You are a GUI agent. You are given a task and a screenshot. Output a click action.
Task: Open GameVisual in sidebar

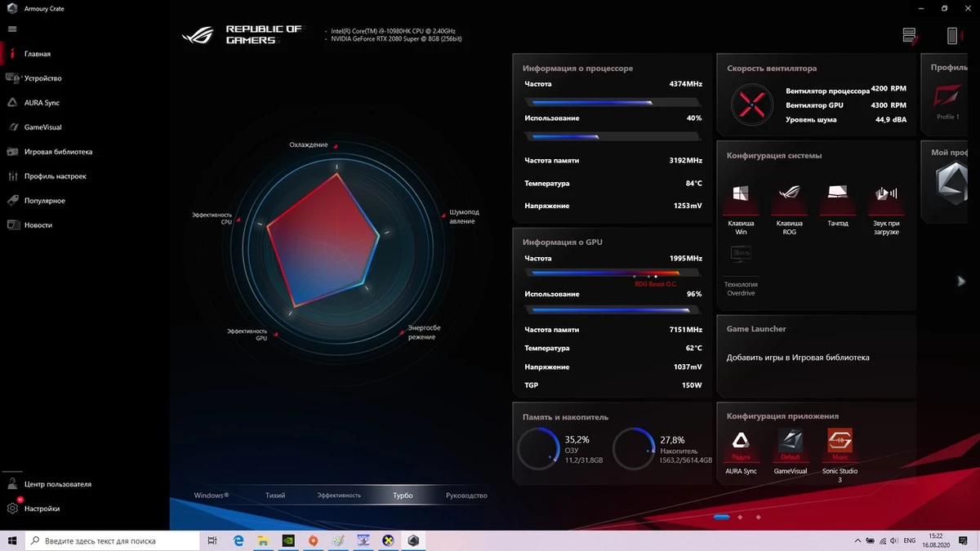pos(42,127)
